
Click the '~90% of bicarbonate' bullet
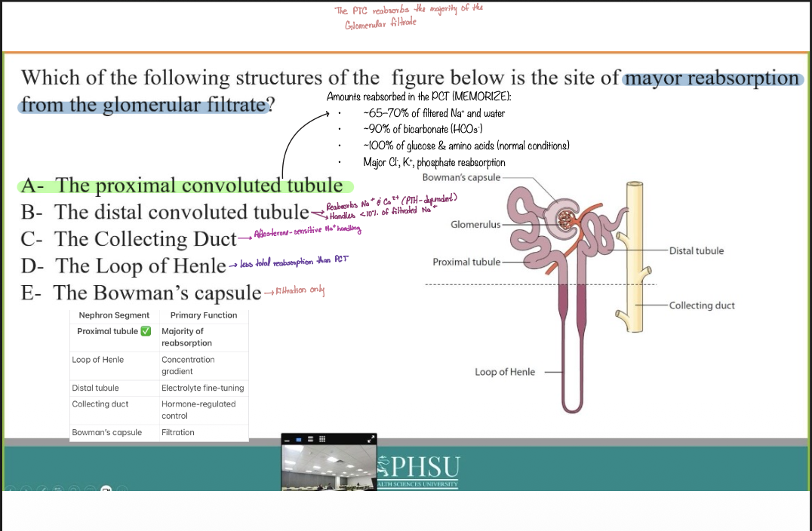(423, 130)
